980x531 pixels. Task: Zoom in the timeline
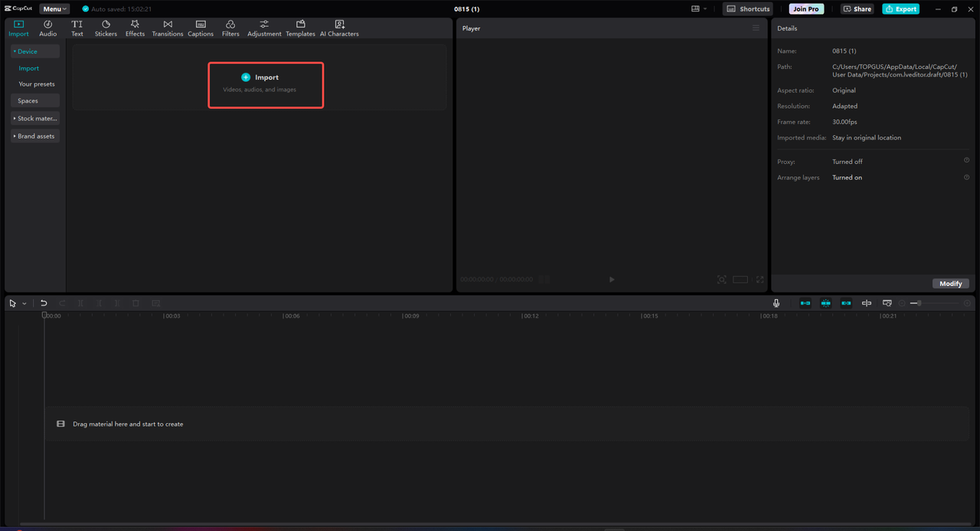click(967, 303)
